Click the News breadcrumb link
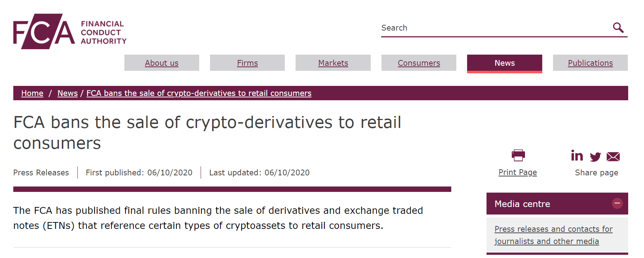 pos(68,93)
